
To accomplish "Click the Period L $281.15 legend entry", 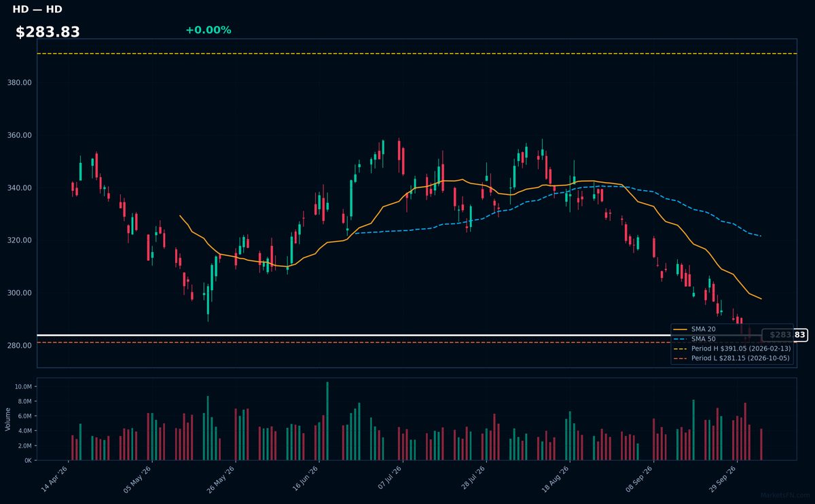I will click(x=731, y=358).
